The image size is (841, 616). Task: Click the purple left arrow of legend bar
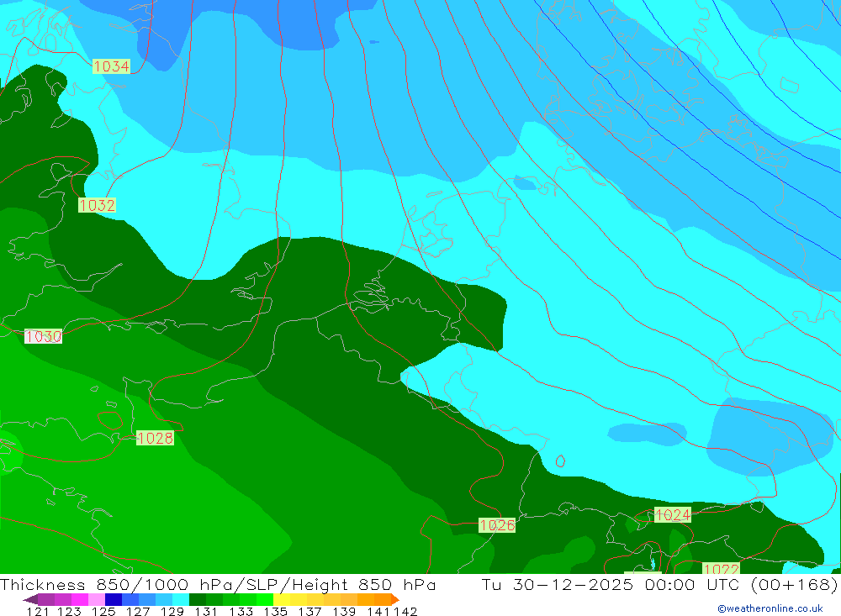coord(30,599)
